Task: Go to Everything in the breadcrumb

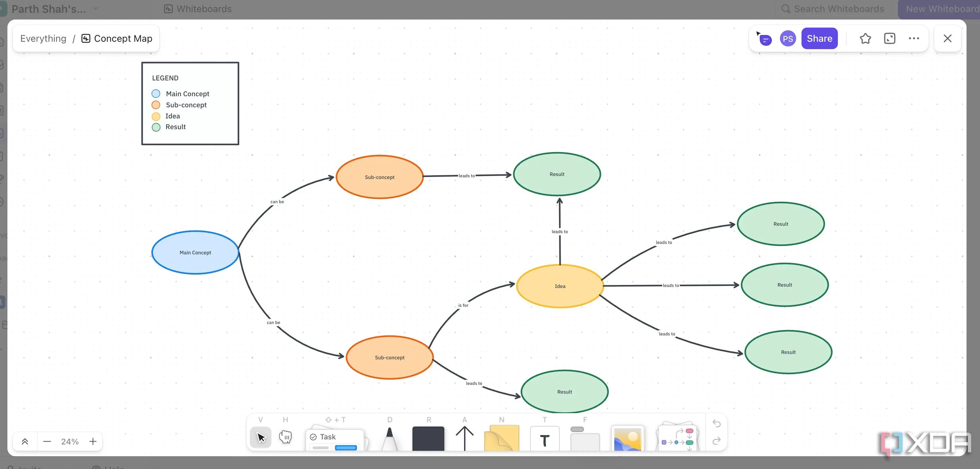Action: [x=43, y=38]
